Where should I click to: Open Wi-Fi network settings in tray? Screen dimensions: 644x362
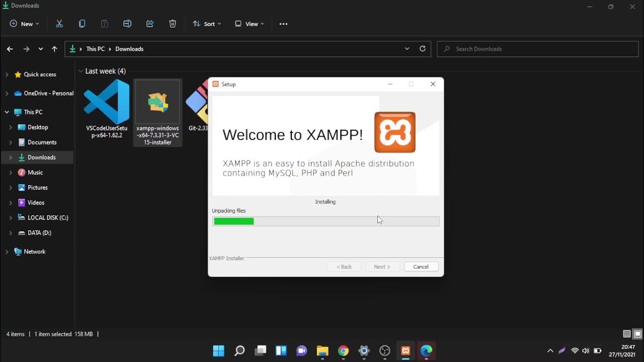pos(575,350)
